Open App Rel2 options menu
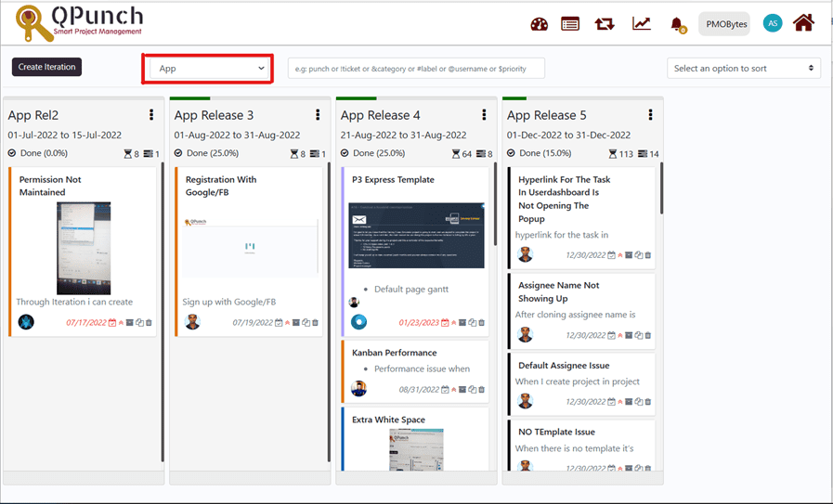 click(x=151, y=115)
